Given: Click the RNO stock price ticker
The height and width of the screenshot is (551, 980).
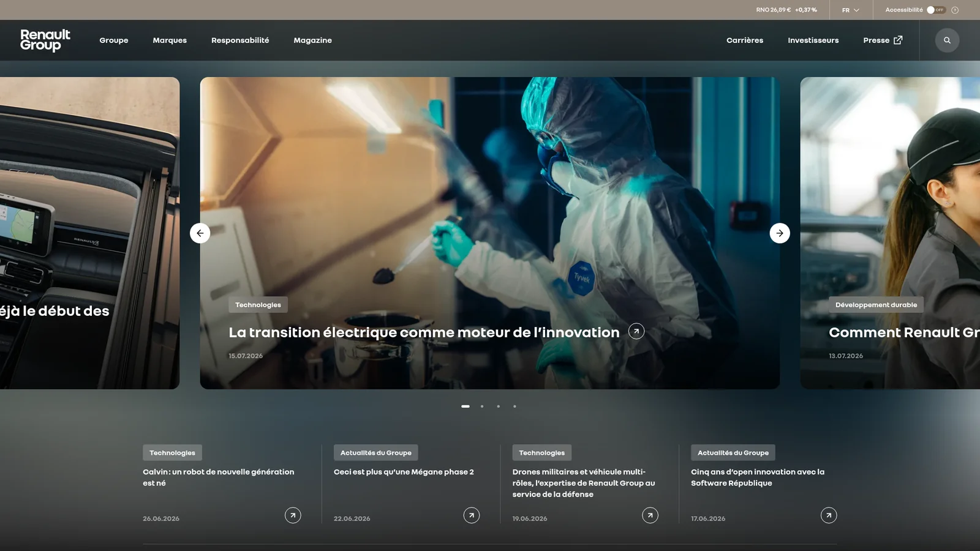Looking at the screenshot, I should (x=786, y=10).
